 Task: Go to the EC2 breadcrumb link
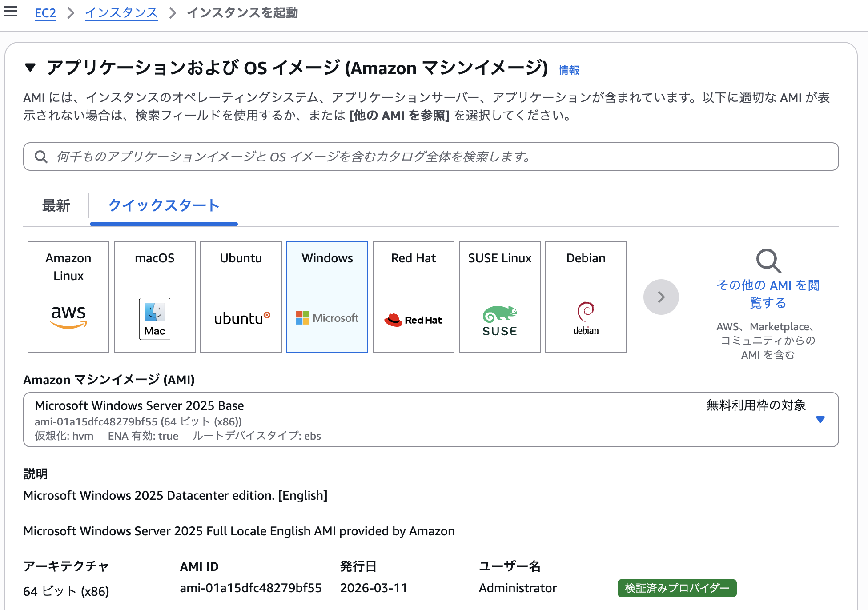tap(45, 13)
